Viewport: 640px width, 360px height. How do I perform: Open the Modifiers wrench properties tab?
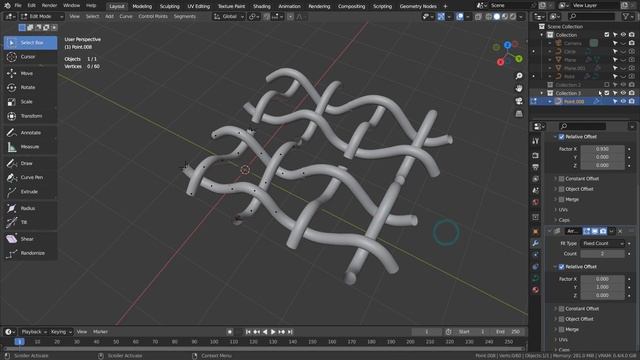click(x=536, y=243)
